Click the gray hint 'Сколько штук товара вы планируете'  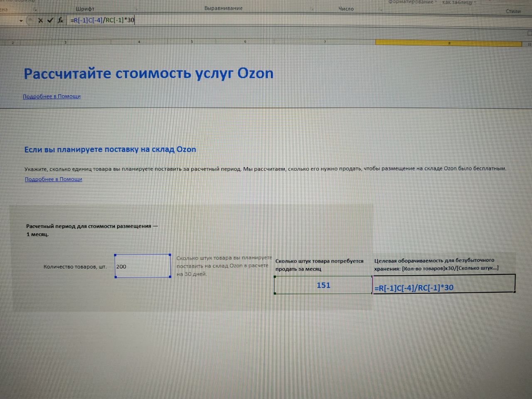(224, 259)
